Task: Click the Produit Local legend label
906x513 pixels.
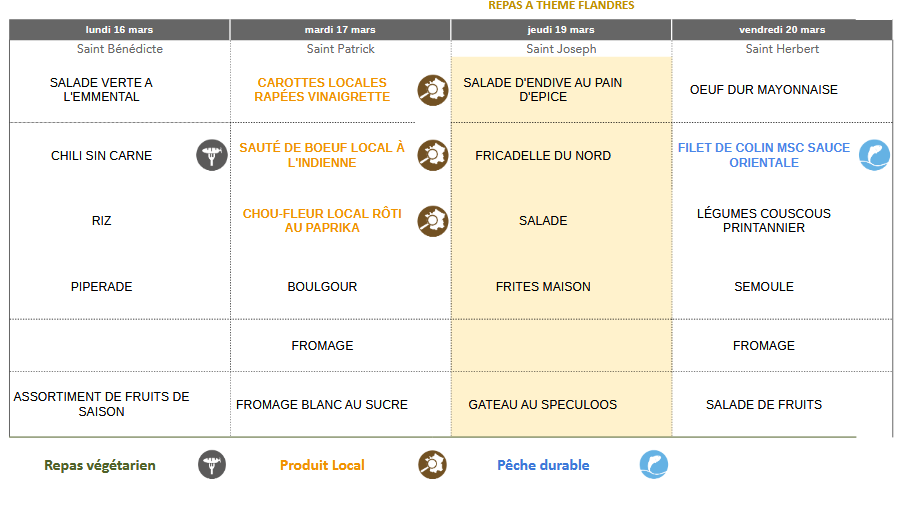Action: coord(322,465)
